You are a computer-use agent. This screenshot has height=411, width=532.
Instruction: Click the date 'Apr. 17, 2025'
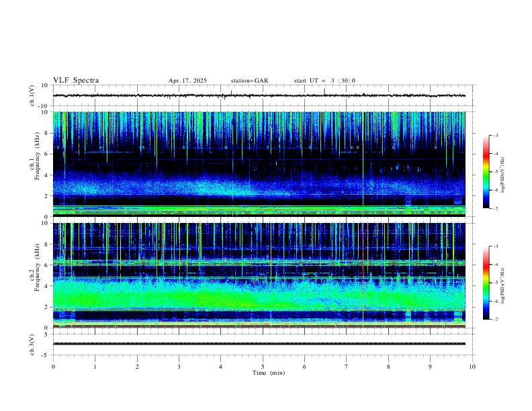(187, 81)
